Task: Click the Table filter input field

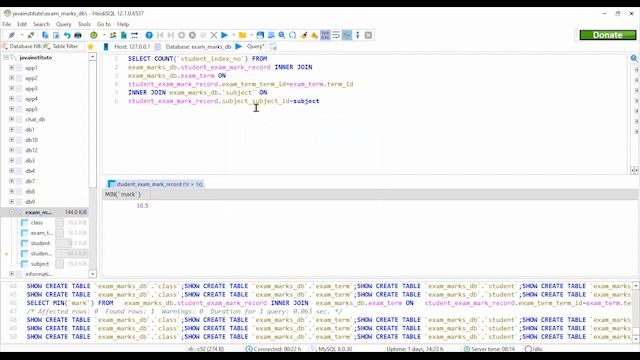Action: click(64, 47)
